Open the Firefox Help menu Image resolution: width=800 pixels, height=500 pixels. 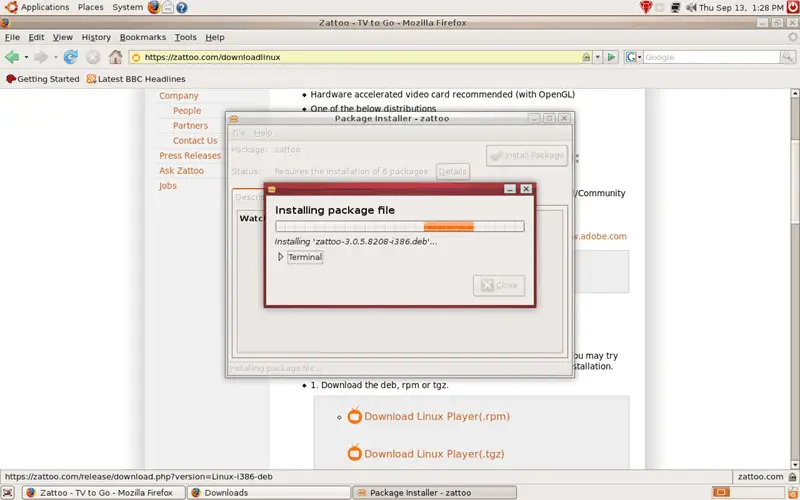pyautogui.click(x=215, y=37)
